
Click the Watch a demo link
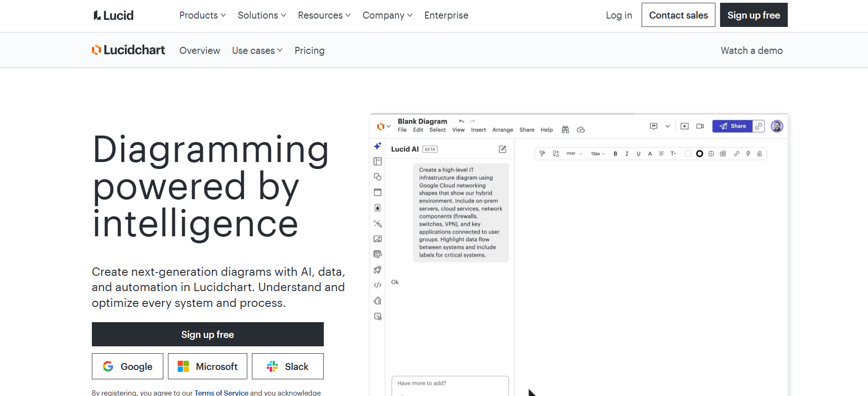[x=752, y=51]
